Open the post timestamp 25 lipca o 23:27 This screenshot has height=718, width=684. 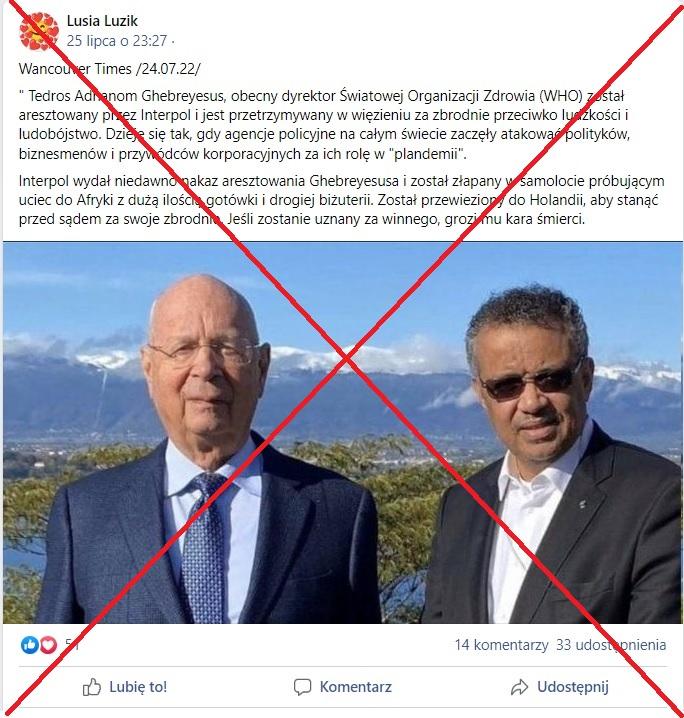(x=117, y=41)
